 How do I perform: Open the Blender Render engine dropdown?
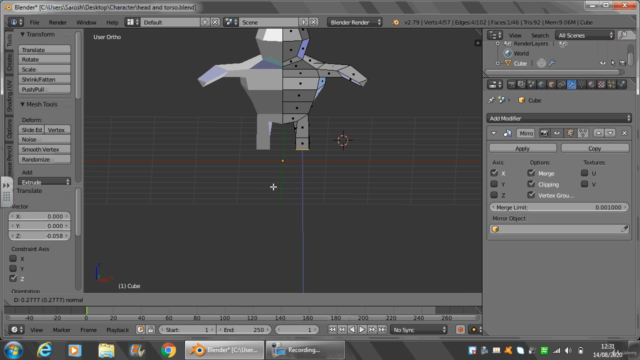(x=355, y=22)
